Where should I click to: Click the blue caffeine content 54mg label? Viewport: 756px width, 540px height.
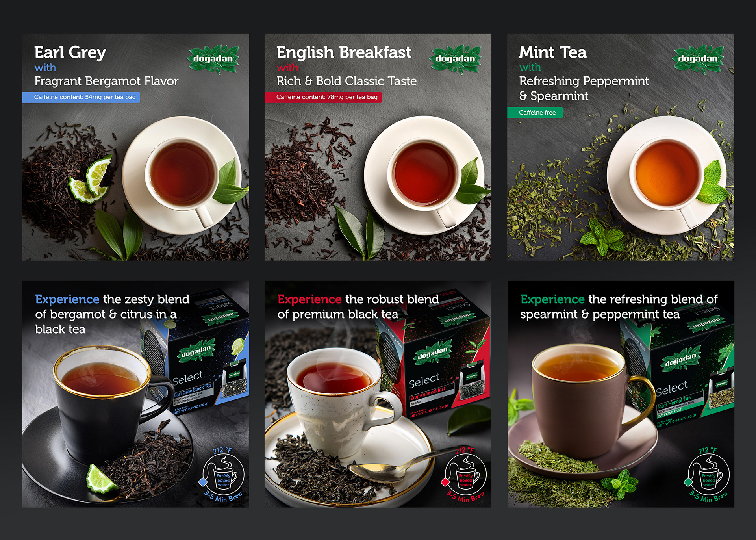[81, 97]
